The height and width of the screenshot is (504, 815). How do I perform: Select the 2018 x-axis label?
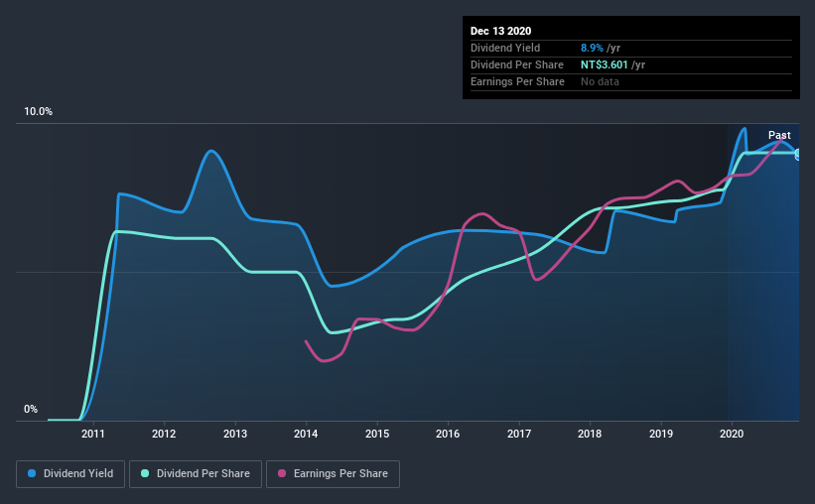point(590,434)
